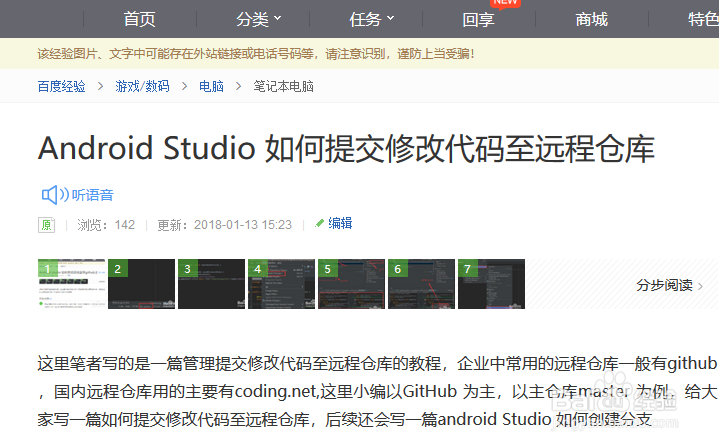
Task: Expand the 分类 category dropdown
Action: 259,19
